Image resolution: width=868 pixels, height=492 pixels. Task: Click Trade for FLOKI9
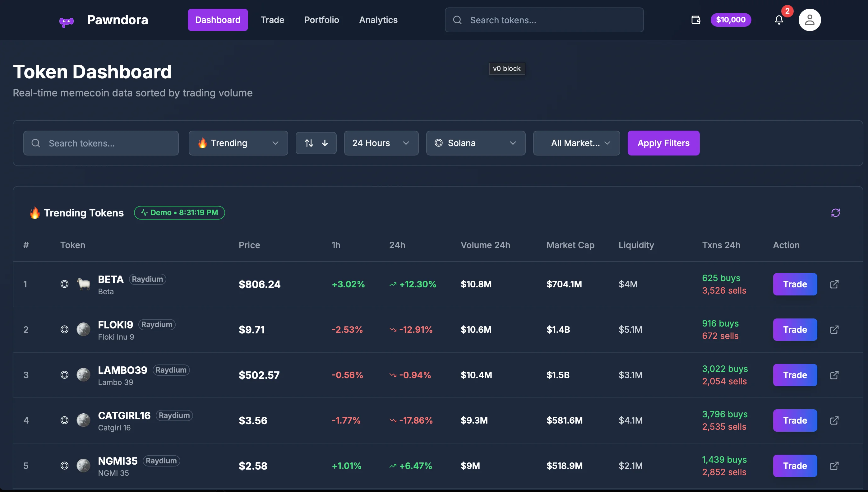coord(795,329)
